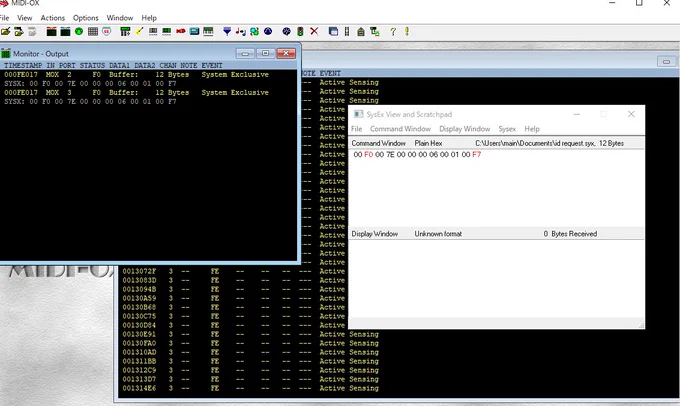Click the traffic light toolbar icon

300,31
